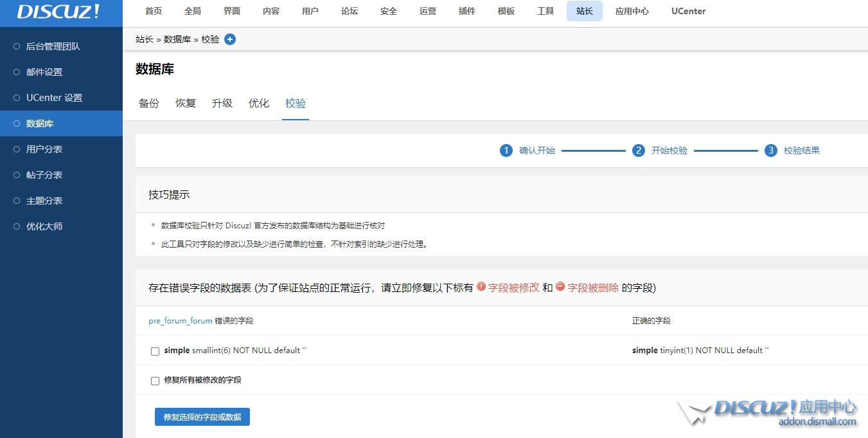Click the circle bullet next to 后台管理团队
This screenshot has height=438, width=868.
[17, 46]
